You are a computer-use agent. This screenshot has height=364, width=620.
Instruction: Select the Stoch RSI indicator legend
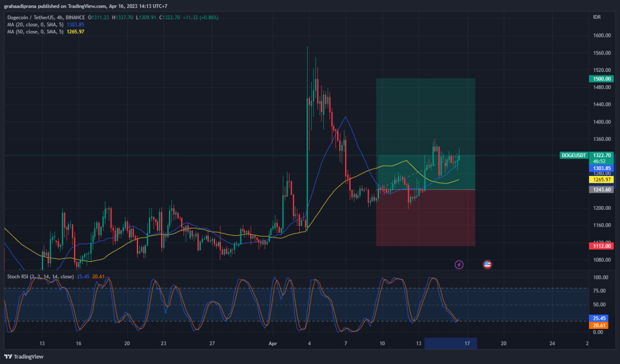click(x=56, y=277)
